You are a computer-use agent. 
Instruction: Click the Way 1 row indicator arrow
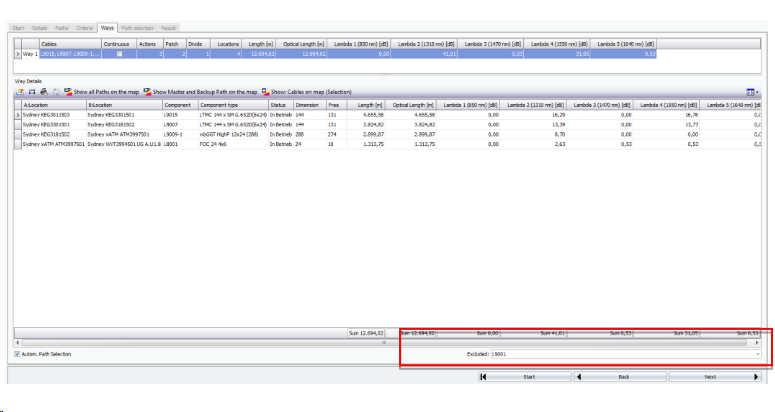coord(18,54)
